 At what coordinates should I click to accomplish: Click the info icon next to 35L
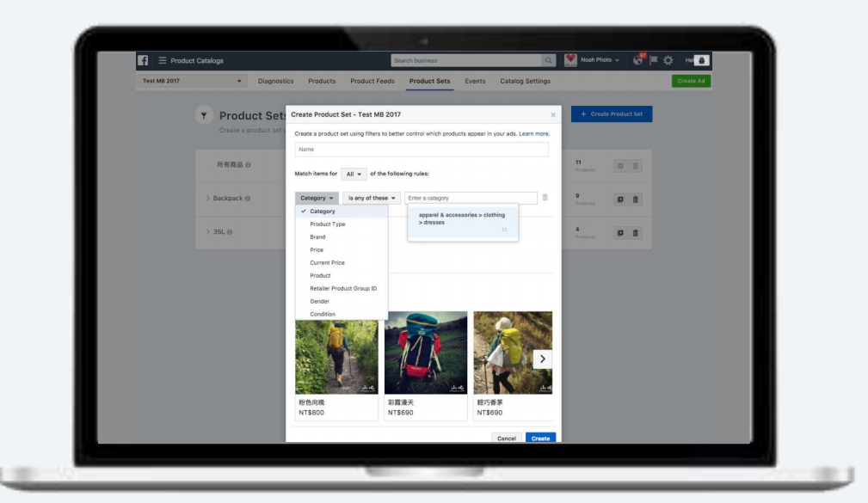pyautogui.click(x=229, y=232)
